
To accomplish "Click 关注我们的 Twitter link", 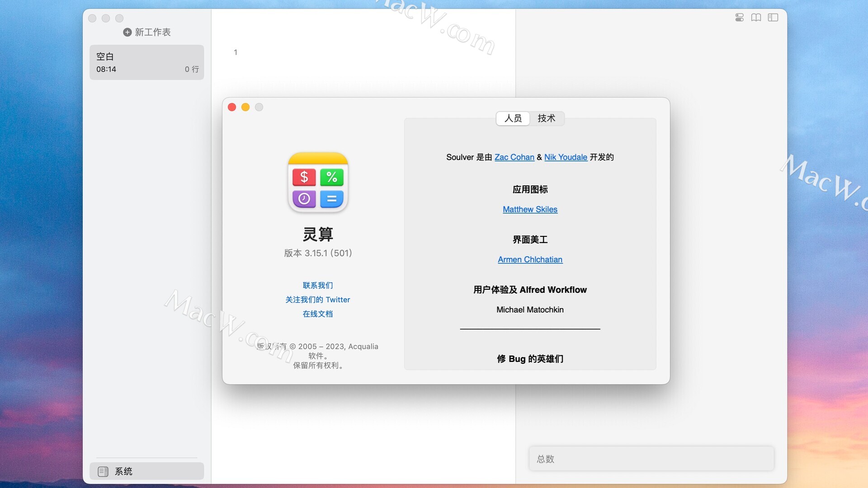I will pyautogui.click(x=318, y=300).
